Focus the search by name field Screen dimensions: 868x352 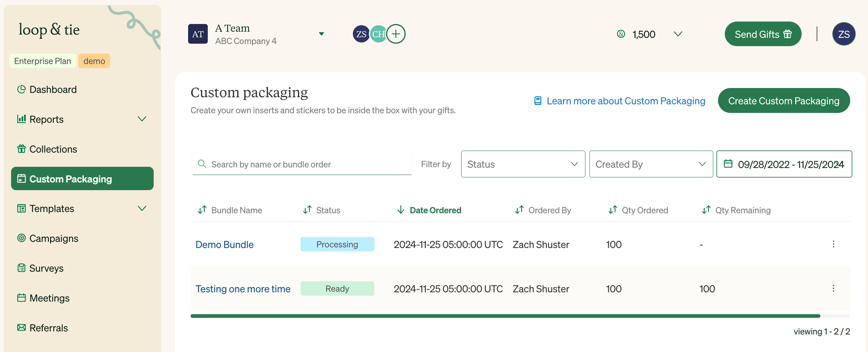(302, 164)
